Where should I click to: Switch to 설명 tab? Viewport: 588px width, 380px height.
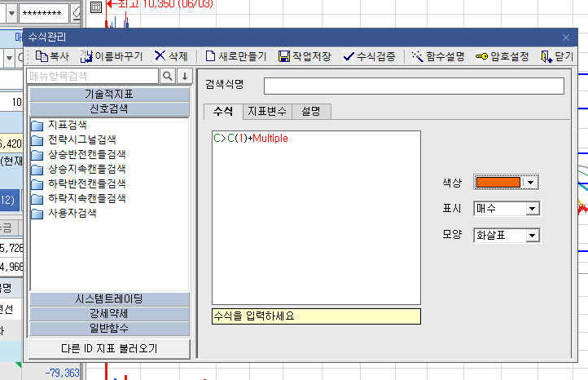(311, 112)
